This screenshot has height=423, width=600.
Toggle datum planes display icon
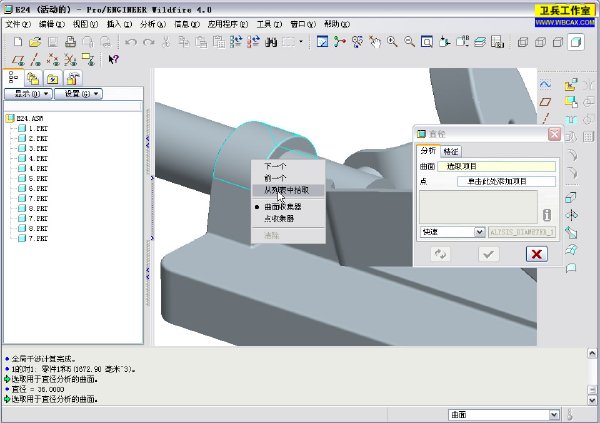pos(18,60)
